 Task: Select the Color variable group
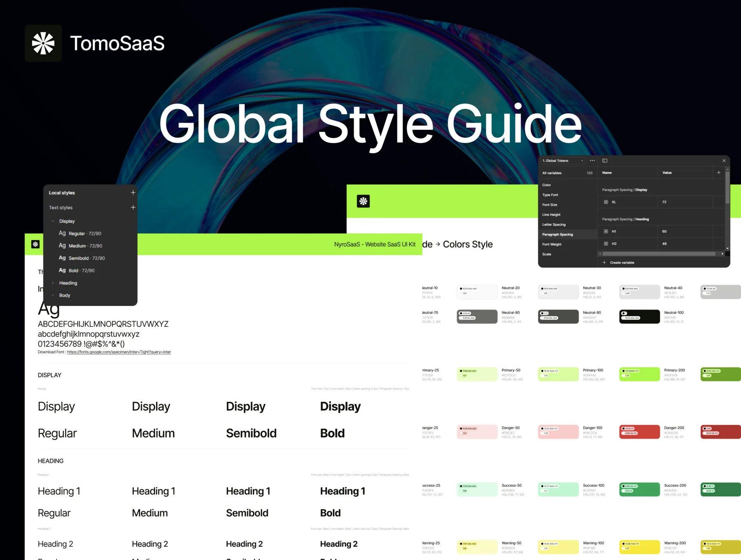(567, 185)
